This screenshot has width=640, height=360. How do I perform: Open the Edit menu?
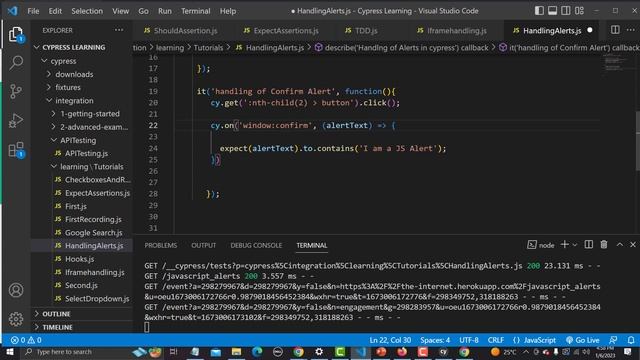[55, 11]
